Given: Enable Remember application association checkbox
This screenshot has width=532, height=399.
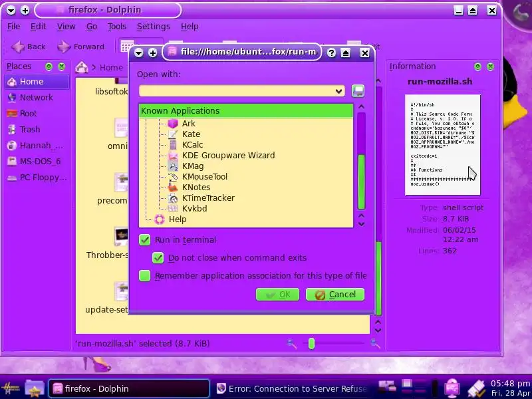Looking at the screenshot, I should click(x=144, y=275).
